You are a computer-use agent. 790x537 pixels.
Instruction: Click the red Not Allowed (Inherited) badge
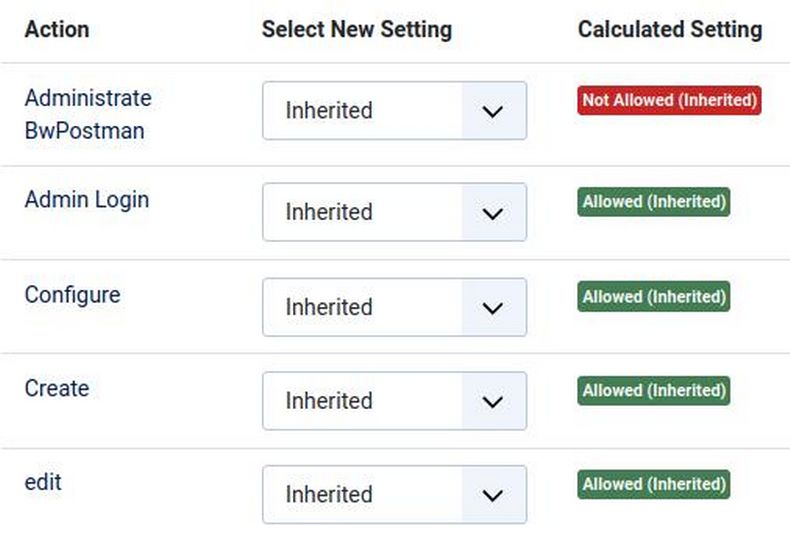(x=669, y=101)
